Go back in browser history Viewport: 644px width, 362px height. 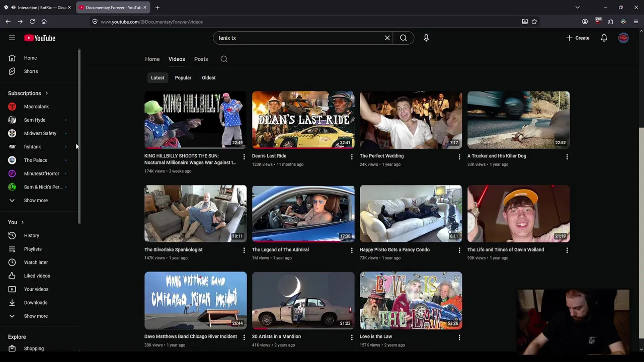coord(8,22)
